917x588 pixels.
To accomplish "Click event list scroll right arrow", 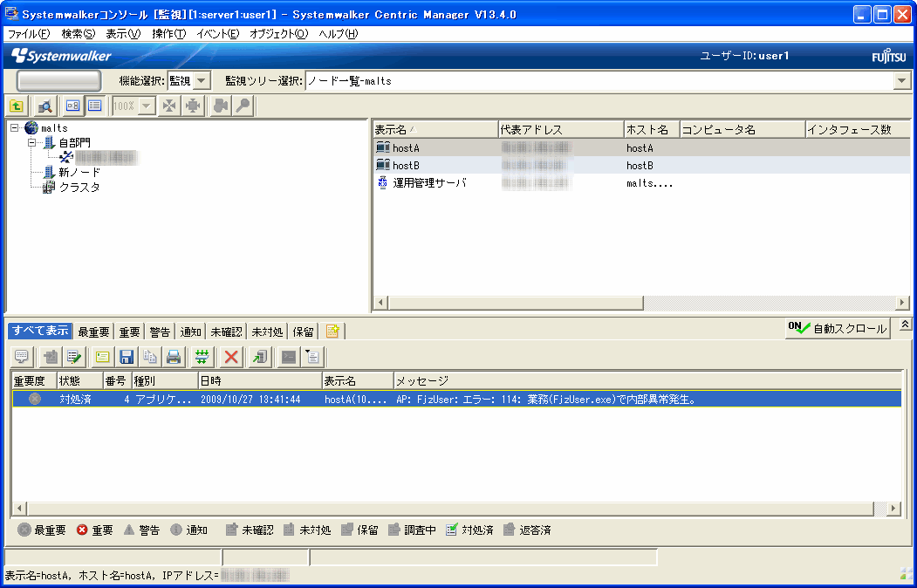I will pos(893,508).
